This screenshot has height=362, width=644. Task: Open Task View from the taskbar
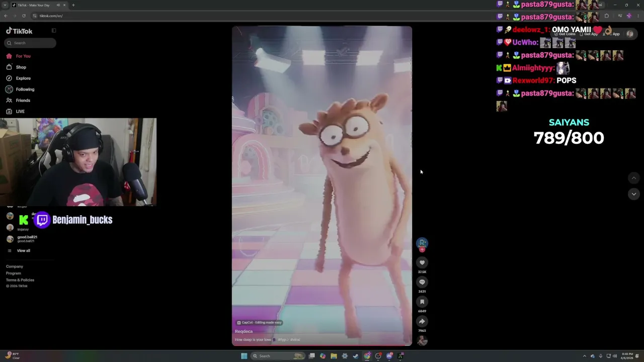tap(312, 356)
